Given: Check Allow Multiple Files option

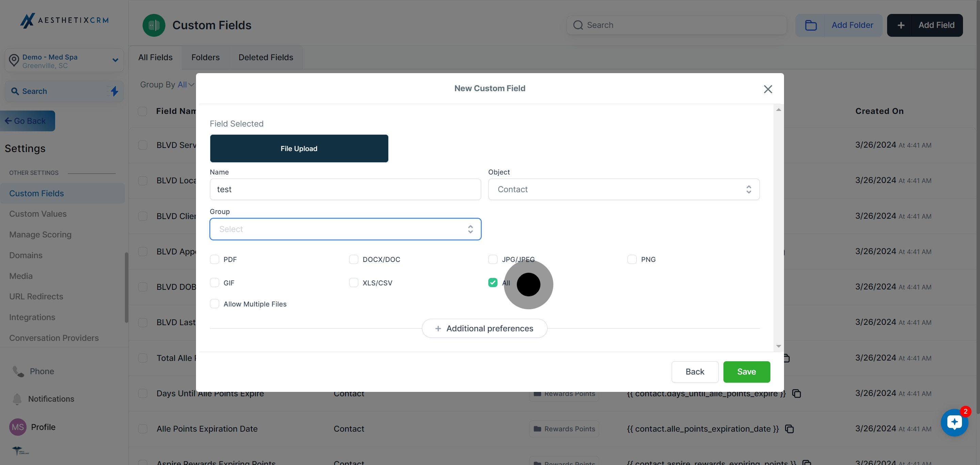Looking at the screenshot, I should [x=215, y=304].
